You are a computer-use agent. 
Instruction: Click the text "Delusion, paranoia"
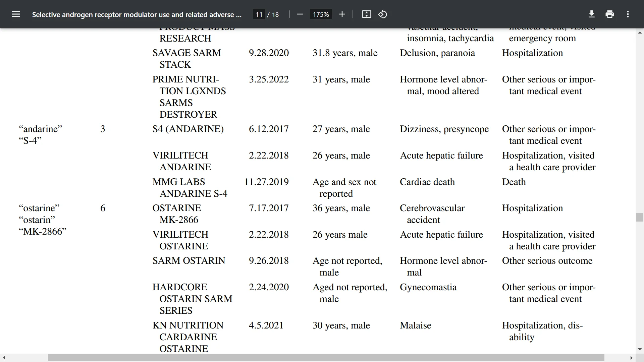coord(437,53)
